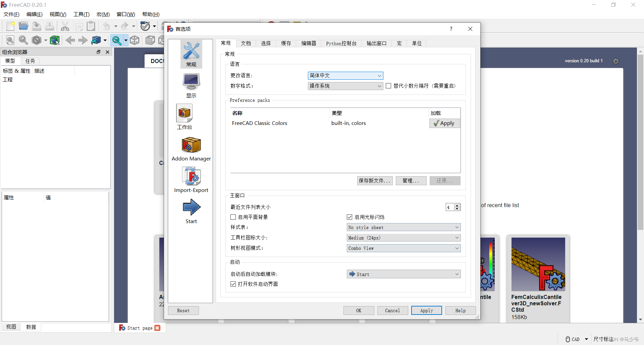Click the Redo arrow icon

tap(125, 26)
